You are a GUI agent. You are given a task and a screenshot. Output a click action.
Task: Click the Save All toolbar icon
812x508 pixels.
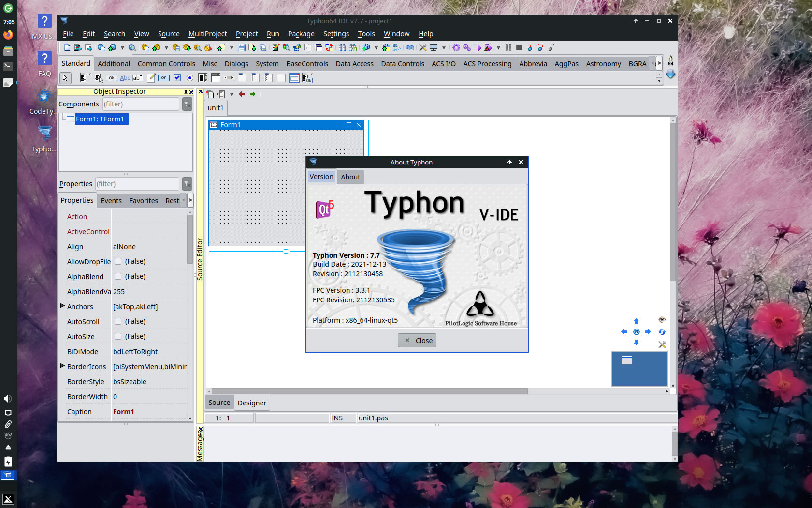(x=263, y=47)
